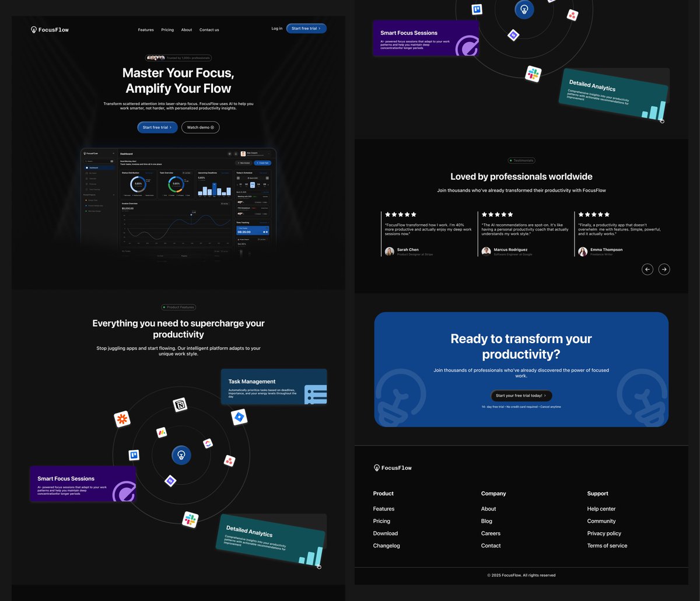
Task: Click the Start your free trial today! button
Action: click(x=521, y=396)
